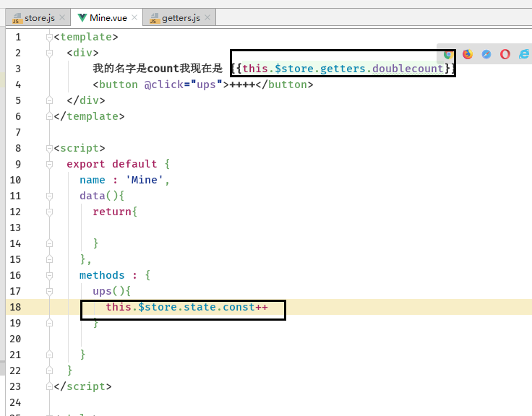
Task: Click line number 10 in gutter
Action: tap(15, 180)
